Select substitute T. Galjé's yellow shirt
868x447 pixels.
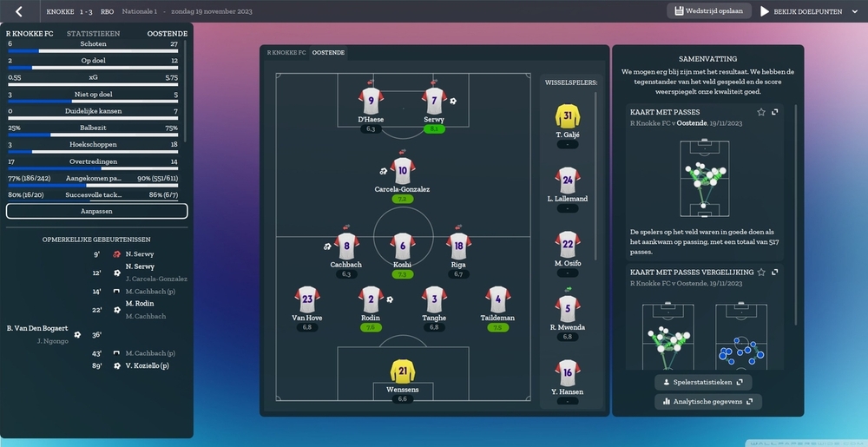click(567, 115)
